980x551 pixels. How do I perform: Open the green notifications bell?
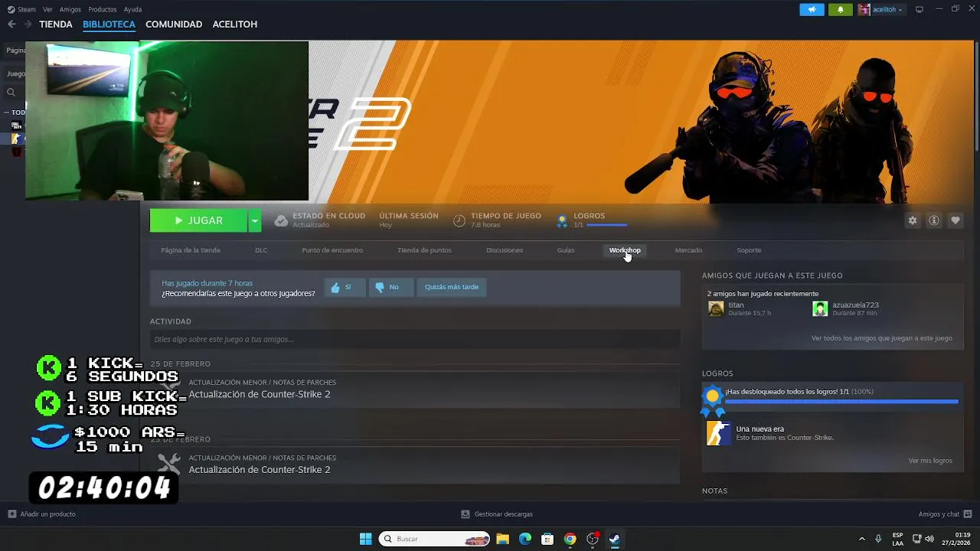tap(840, 9)
